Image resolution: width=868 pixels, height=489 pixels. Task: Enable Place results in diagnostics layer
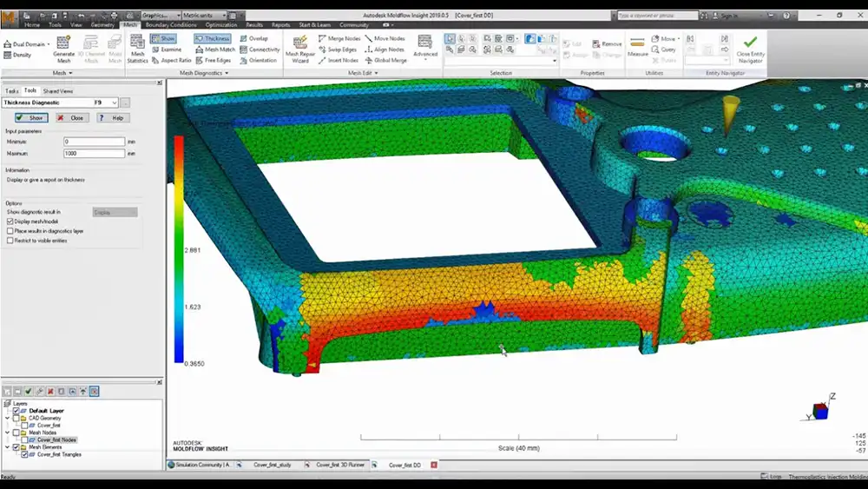pyautogui.click(x=10, y=231)
